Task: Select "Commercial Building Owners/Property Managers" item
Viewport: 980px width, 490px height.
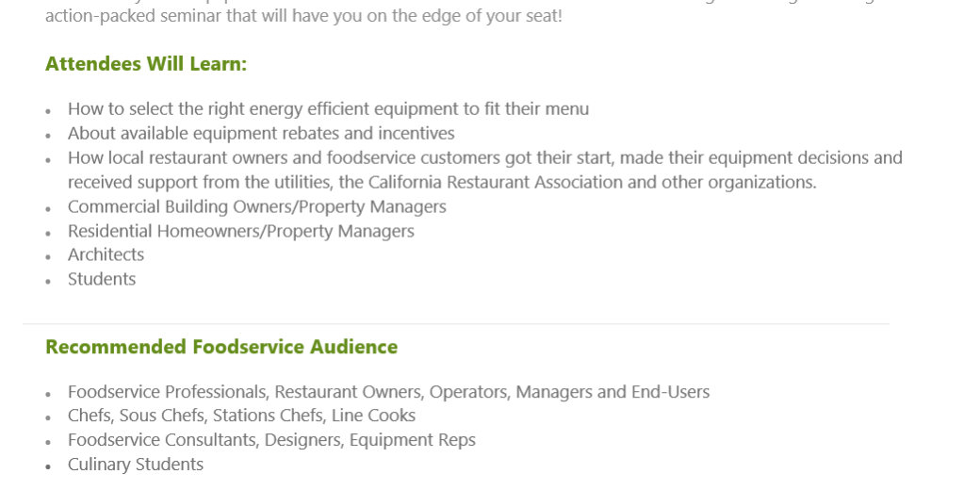Action: pos(256,207)
